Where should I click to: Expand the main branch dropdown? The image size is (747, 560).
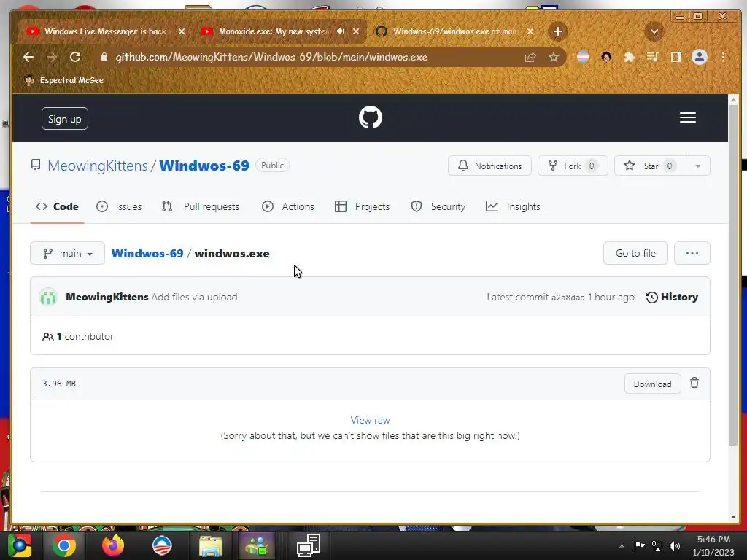click(67, 253)
